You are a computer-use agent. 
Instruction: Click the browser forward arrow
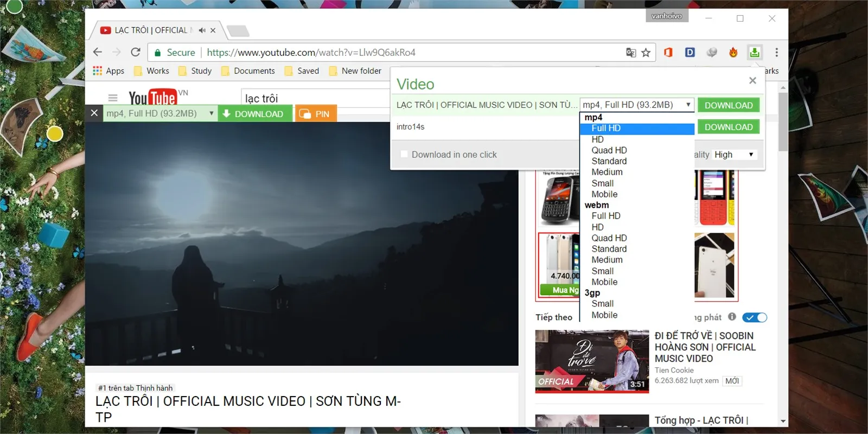click(x=117, y=52)
